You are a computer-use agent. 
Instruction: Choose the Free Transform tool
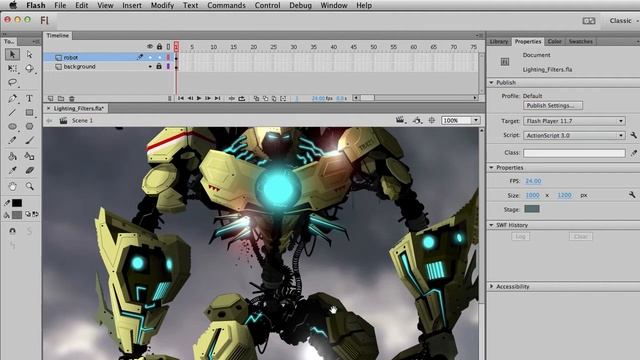12,69
